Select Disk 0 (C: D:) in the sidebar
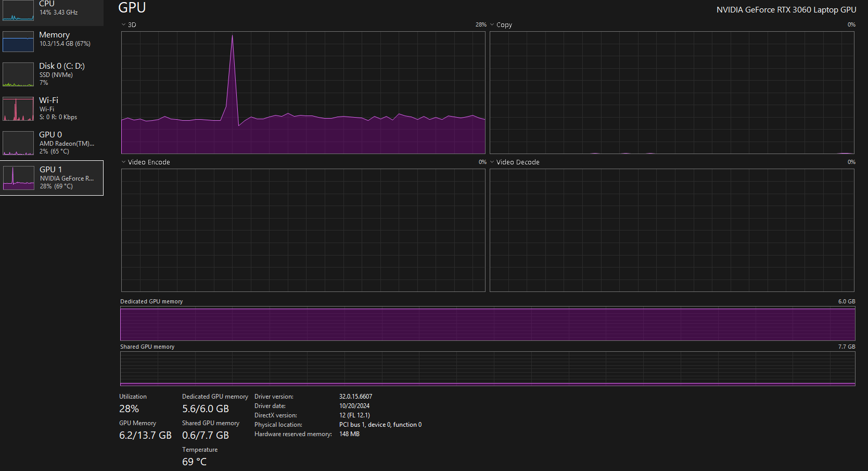Viewport: 868px width, 471px height. 52,74
